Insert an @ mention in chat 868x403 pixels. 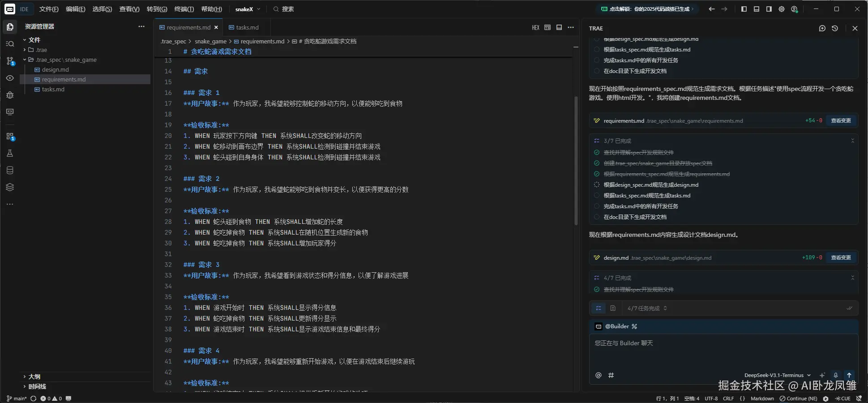click(599, 375)
